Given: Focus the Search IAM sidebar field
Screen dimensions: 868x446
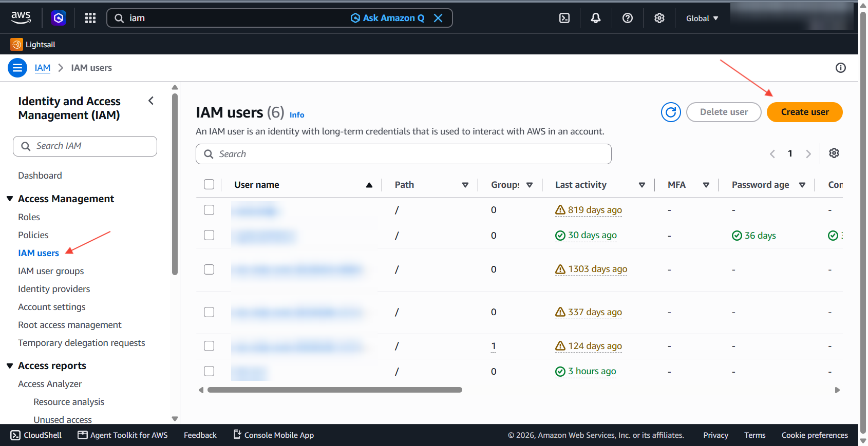Looking at the screenshot, I should click(85, 146).
